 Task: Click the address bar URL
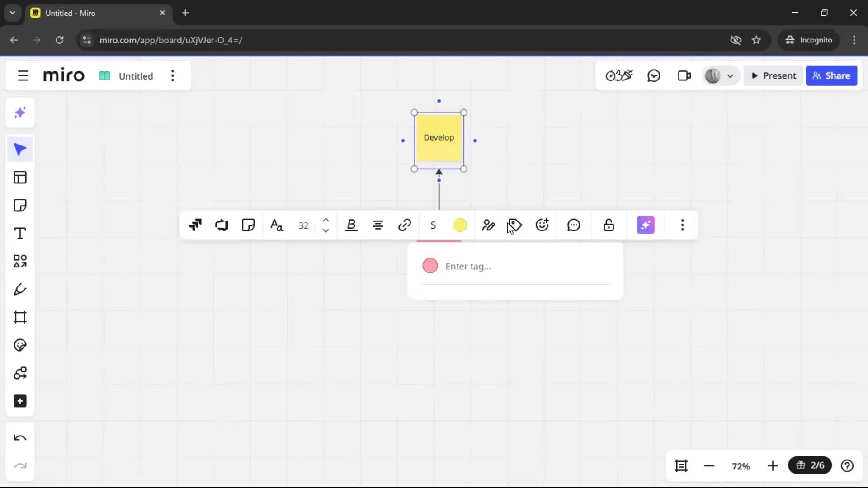click(x=171, y=40)
